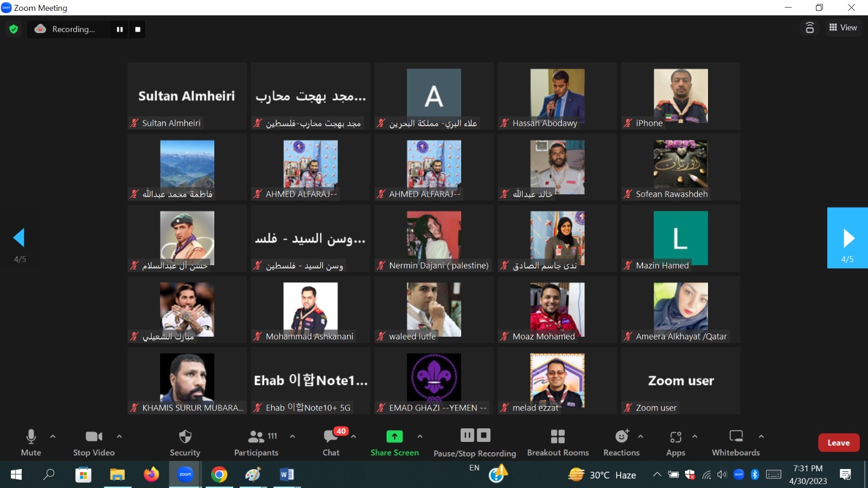The image size is (868, 488).
Task: Open the Reactions menu
Action: point(622,442)
